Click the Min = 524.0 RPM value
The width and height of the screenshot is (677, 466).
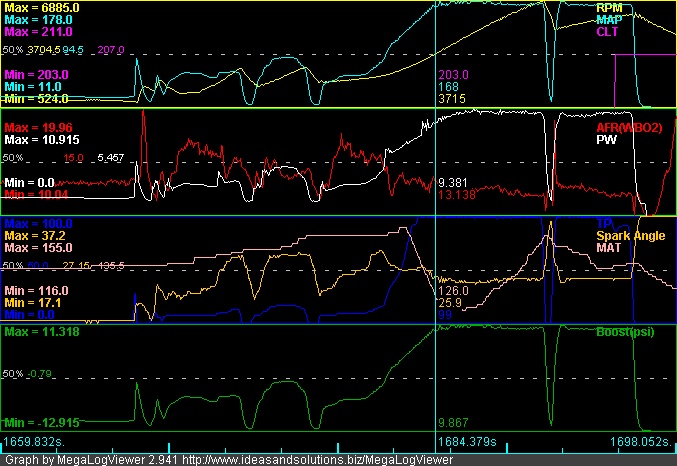point(36,99)
